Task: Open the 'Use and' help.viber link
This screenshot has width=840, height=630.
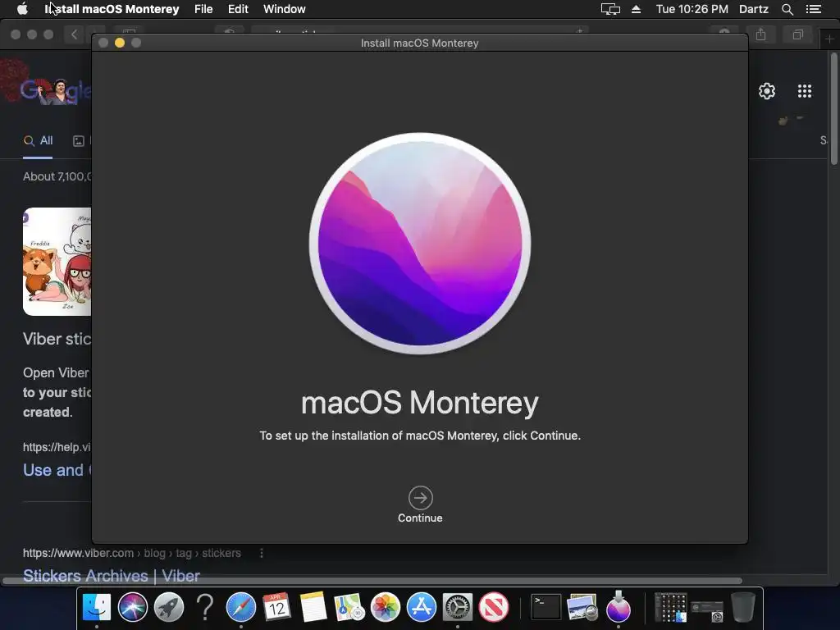Action: pyautogui.click(x=57, y=470)
